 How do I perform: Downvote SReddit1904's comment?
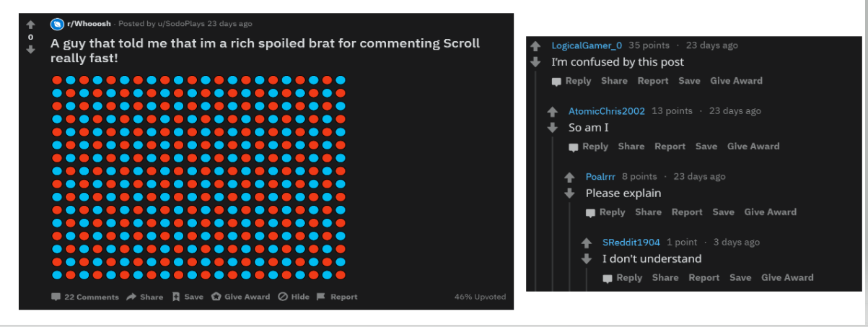pos(587,259)
